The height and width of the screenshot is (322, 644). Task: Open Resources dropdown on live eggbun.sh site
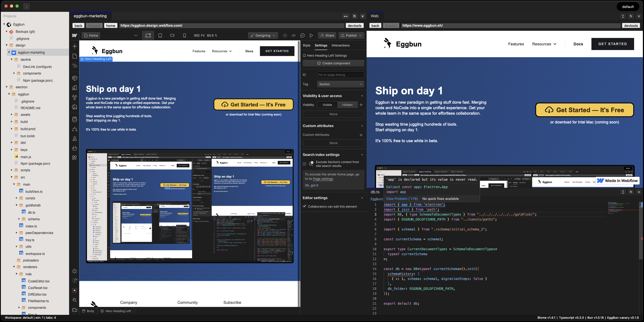coord(544,44)
